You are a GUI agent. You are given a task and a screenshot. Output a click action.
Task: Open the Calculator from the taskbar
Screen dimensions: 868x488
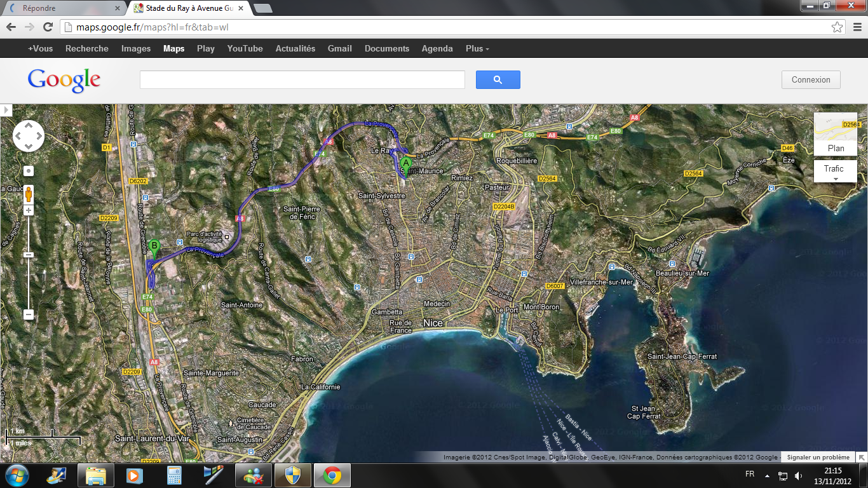pos(173,475)
